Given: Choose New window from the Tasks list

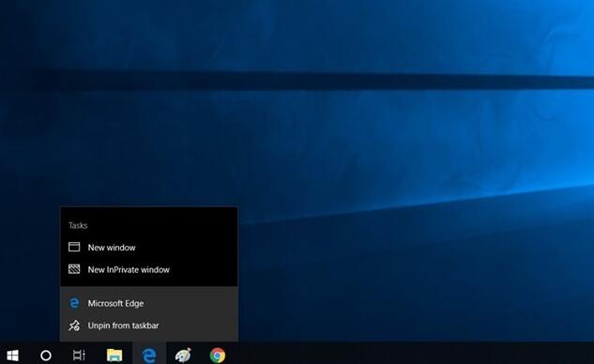Looking at the screenshot, I should (149, 248).
